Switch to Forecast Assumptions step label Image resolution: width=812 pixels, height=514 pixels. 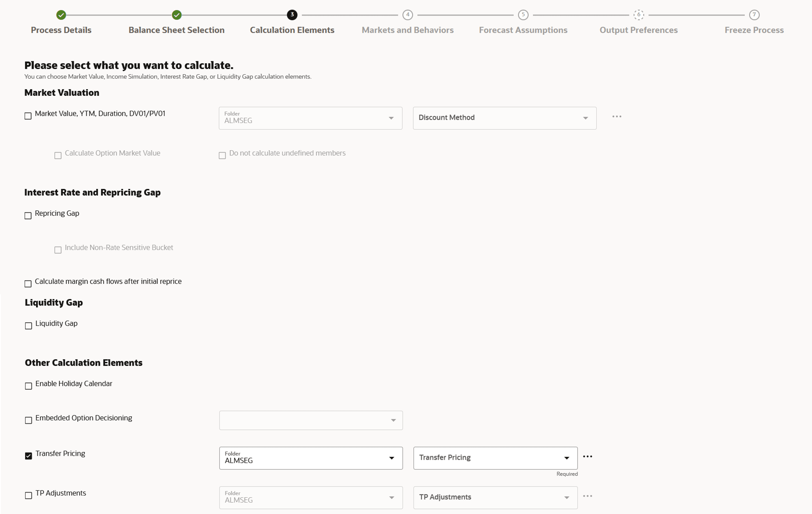pos(523,30)
